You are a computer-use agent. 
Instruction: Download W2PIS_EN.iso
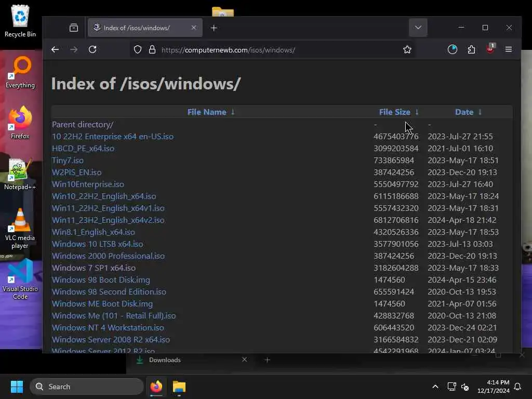tap(77, 172)
